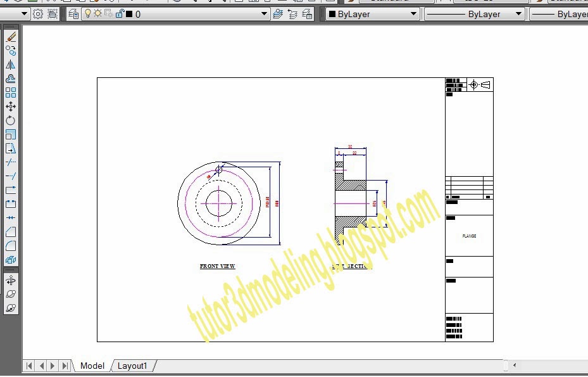Switch to the Model tab

tap(92, 366)
